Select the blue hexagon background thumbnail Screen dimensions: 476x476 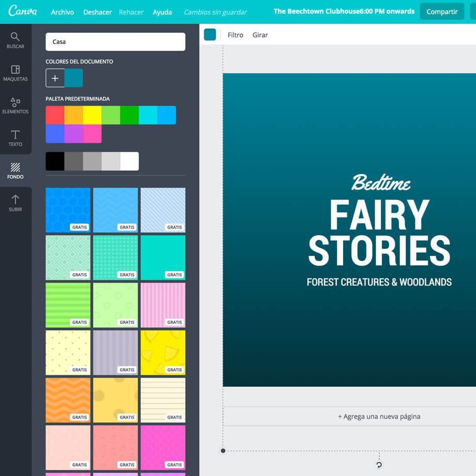click(x=68, y=210)
